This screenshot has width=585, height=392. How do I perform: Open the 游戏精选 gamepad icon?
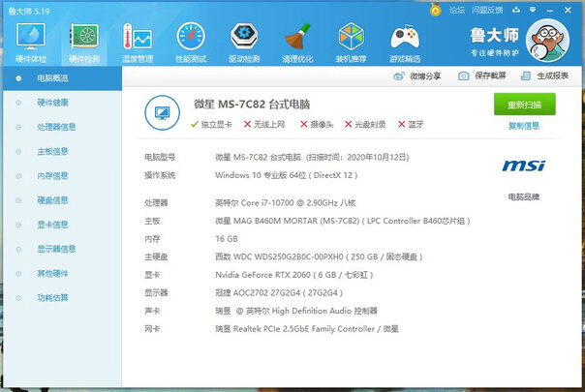click(x=404, y=41)
